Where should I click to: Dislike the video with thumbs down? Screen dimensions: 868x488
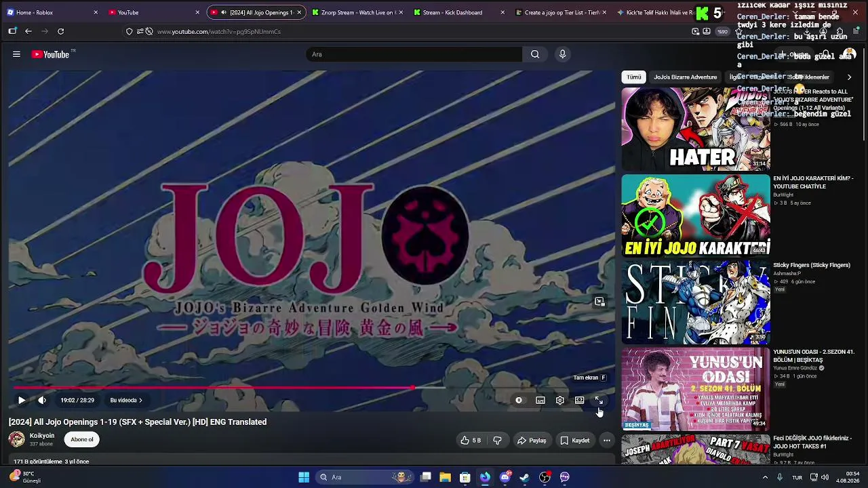(x=498, y=441)
